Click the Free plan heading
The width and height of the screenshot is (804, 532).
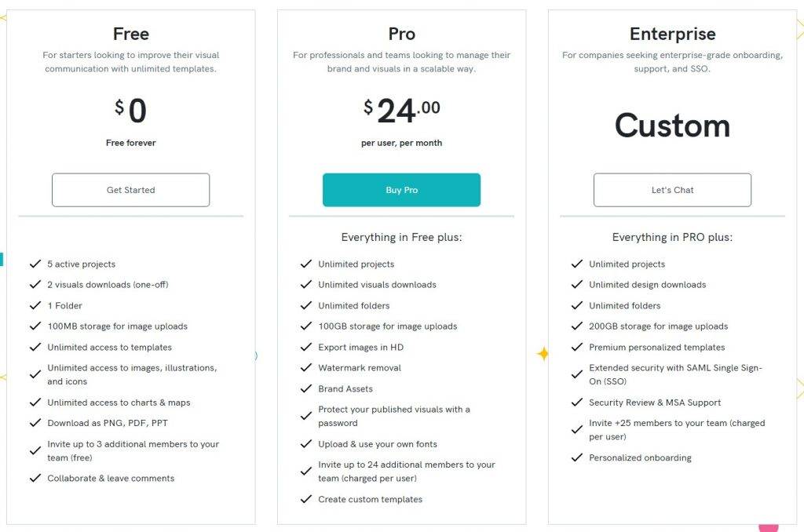click(x=131, y=34)
